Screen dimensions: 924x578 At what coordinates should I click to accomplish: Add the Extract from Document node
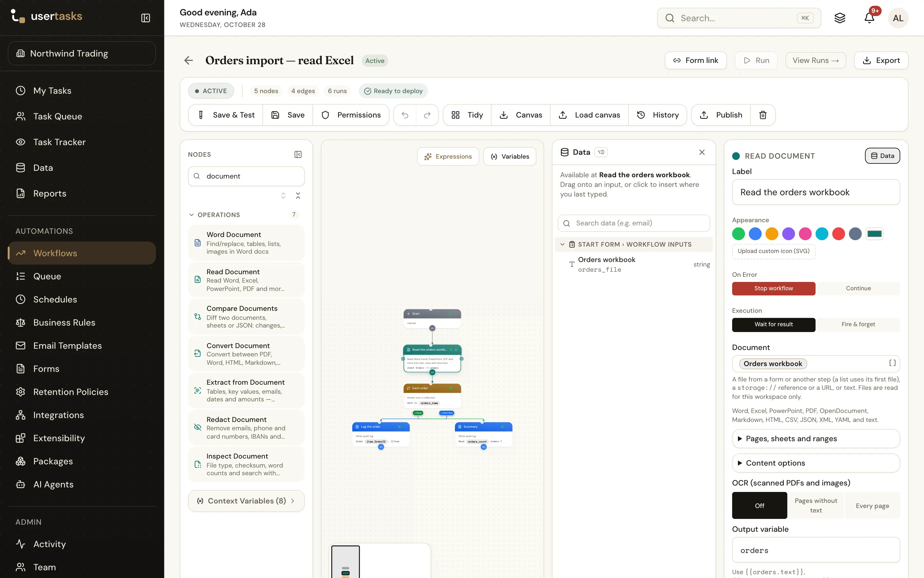[x=246, y=391]
